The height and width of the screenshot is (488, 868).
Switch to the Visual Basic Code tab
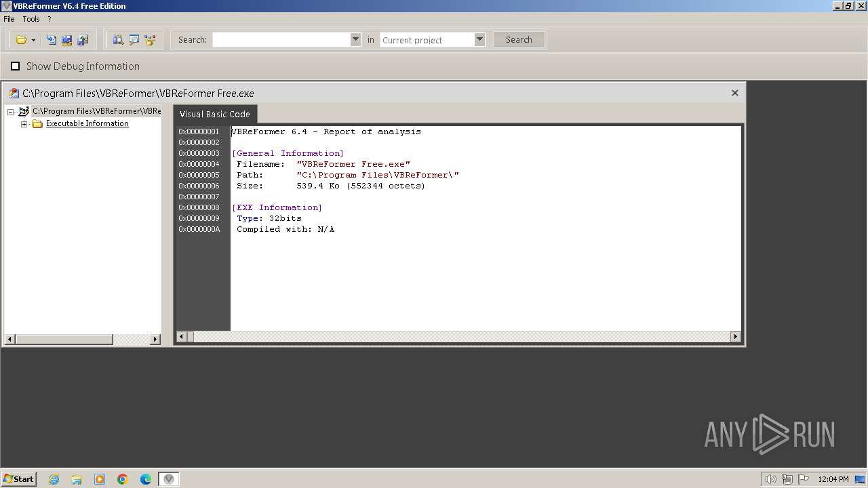pos(215,114)
